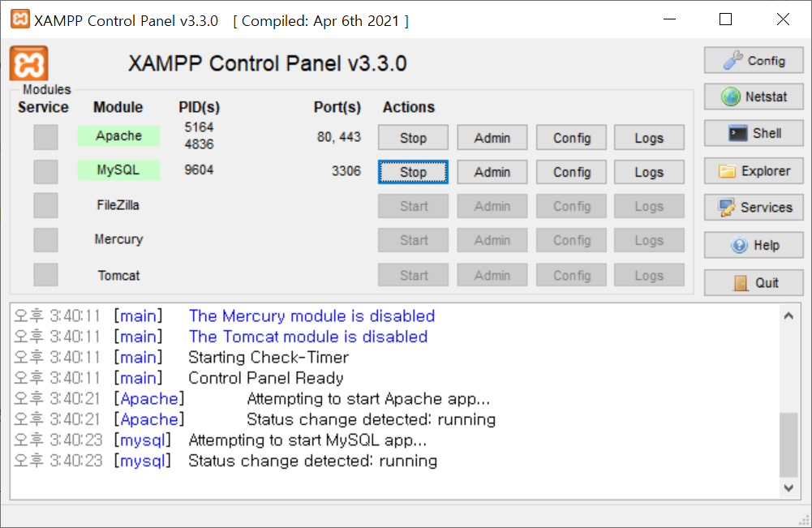Stop the MySQL module

(413, 172)
